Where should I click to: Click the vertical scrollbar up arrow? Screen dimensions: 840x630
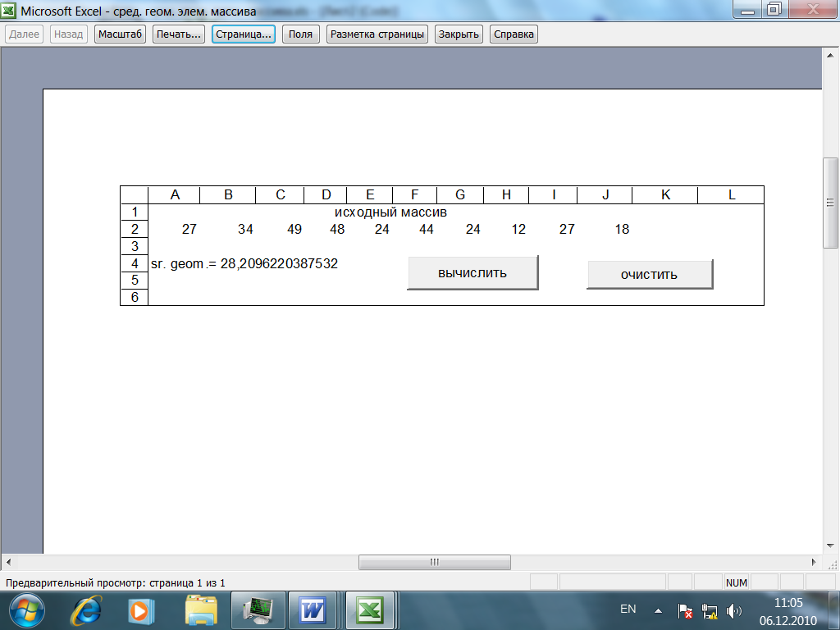(830, 55)
